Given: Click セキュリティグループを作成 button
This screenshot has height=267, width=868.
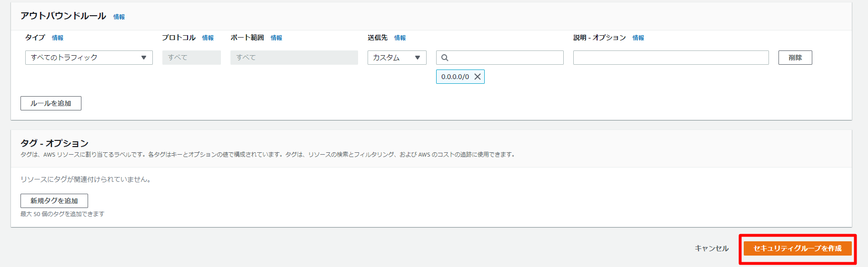Looking at the screenshot, I should click(x=798, y=248).
